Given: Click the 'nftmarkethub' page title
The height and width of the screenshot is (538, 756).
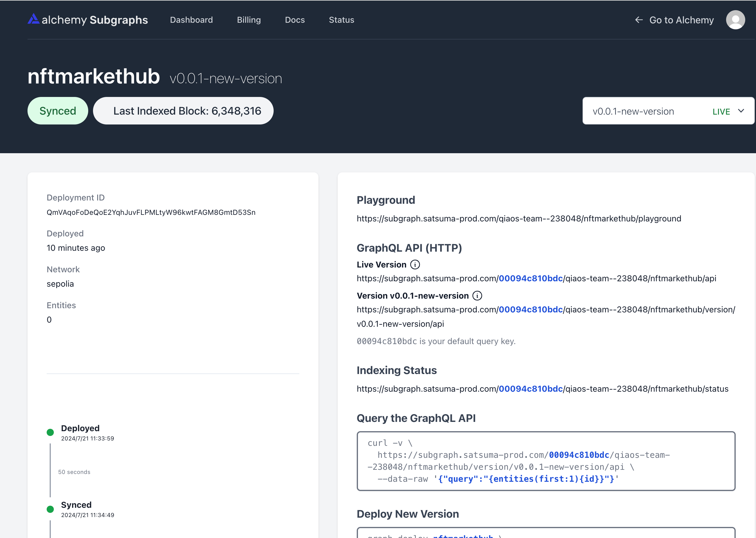Looking at the screenshot, I should coord(94,76).
